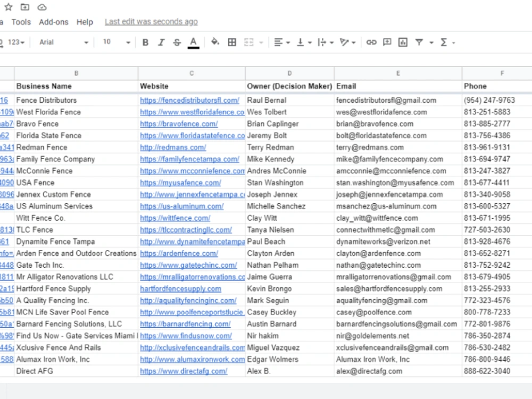The width and height of the screenshot is (532, 399).
Task: Select cell 'Alumax Iron Work, Inc' in Email column
Action: 398,359
